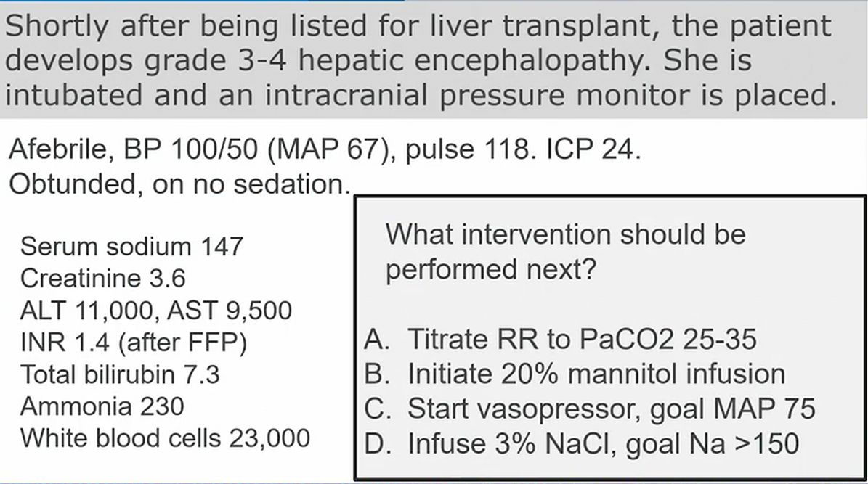Choose answer B, Initiate 20% mannitol infusion
Viewport: 868px width, 484px height.
click(575, 374)
